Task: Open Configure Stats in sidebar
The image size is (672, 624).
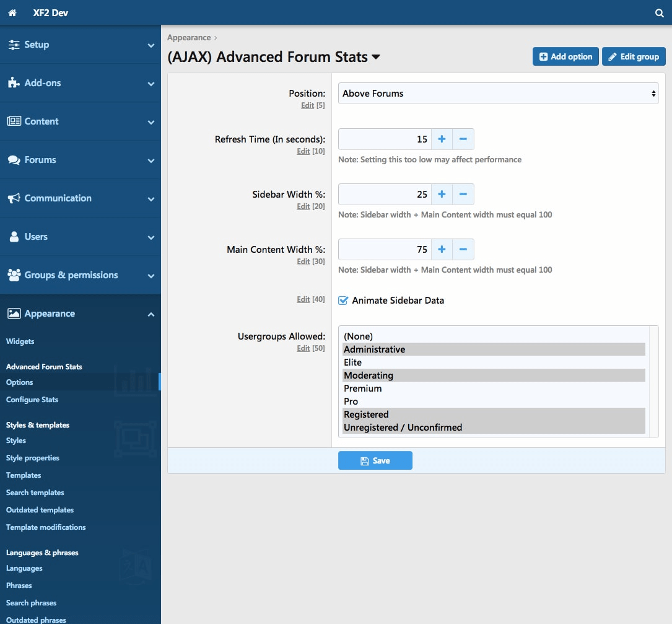Action: click(x=32, y=400)
